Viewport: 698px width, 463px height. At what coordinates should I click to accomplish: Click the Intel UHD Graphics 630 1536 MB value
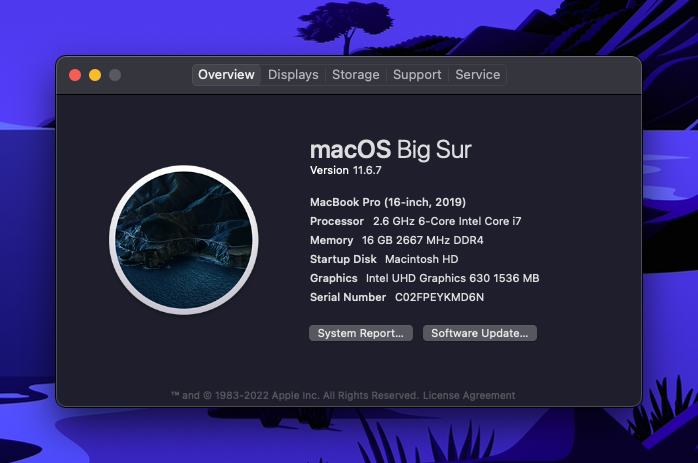pyautogui.click(x=452, y=278)
